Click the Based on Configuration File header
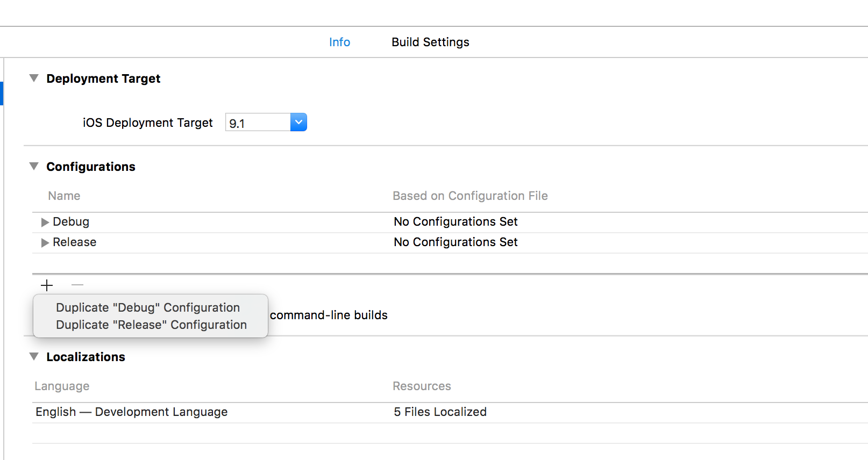Image resolution: width=868 pixels, height=460 pixels. click(x=470, y=196)
